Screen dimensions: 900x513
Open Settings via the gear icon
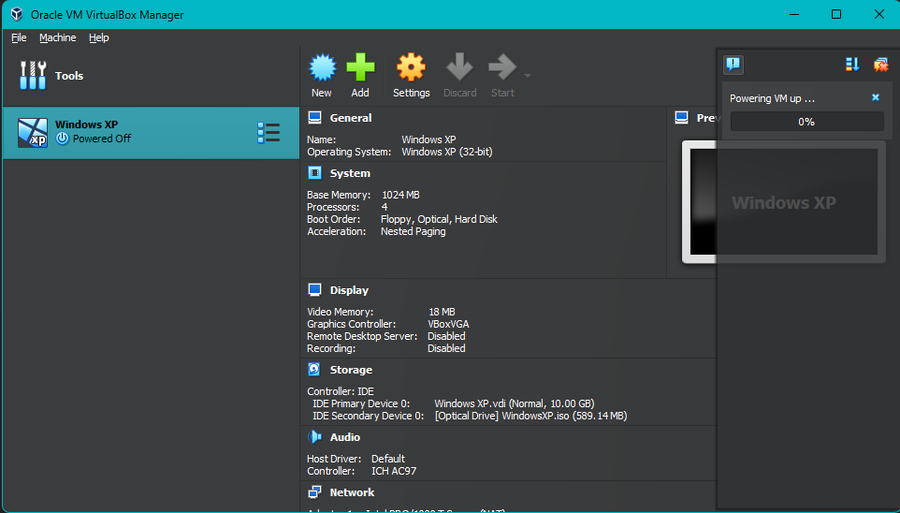(x=411, y=68)
